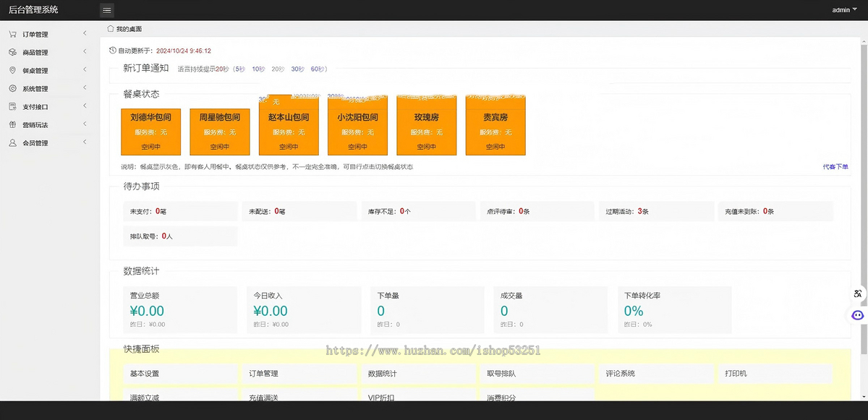Open 打印机 in the quick panel
The height and width of the screenshot is (420, 868).
(x=776, y=374)
